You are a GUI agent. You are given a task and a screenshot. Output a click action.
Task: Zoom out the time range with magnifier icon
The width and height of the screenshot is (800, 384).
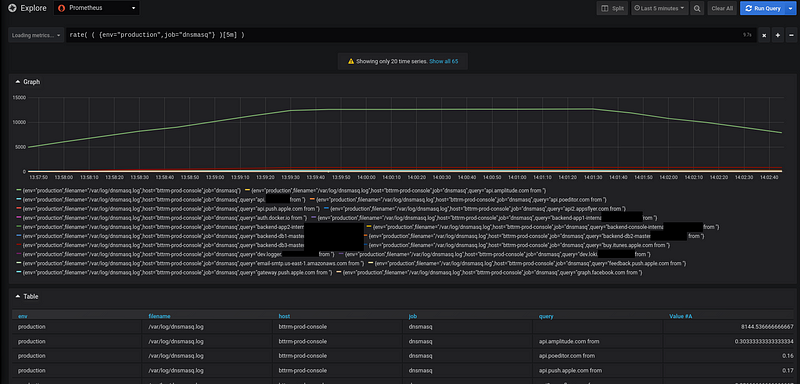point(697,8)
